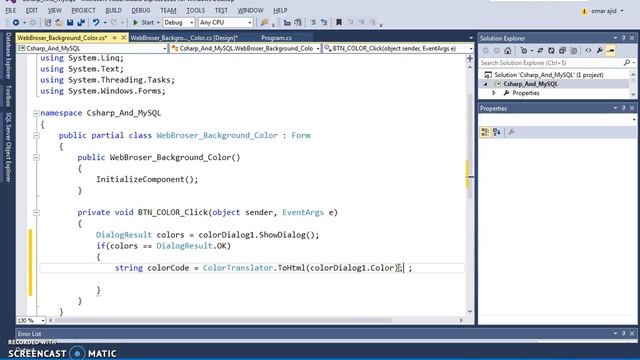
Task: Open the SQL Server Object Explorer side tab
Action: tap(8, 147)
